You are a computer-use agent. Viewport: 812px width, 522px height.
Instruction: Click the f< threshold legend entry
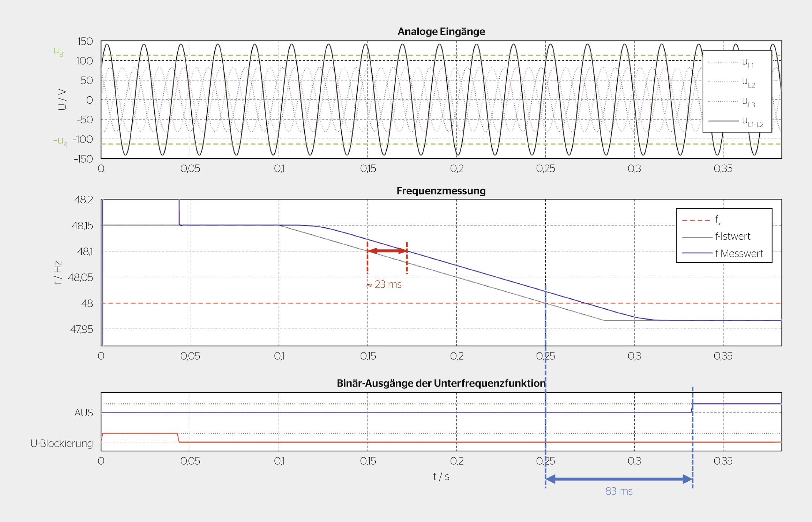pos(702,220)
